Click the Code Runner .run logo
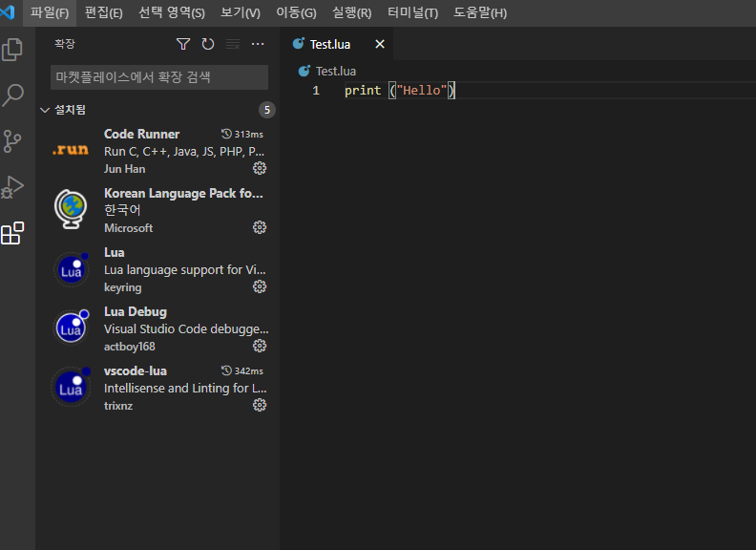The width and height of the screenshot is (756, 550). pyautogui.click(x=71, y=150)
